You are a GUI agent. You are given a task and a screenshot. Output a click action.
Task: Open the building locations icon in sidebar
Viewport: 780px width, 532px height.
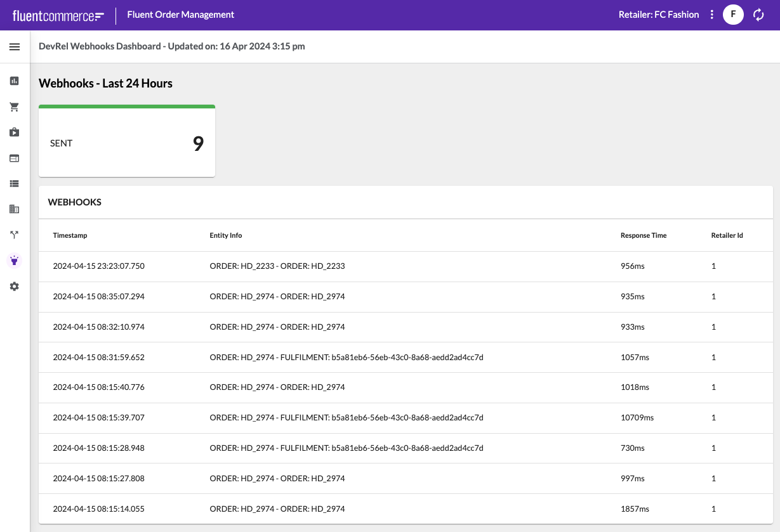coord(15,209)
